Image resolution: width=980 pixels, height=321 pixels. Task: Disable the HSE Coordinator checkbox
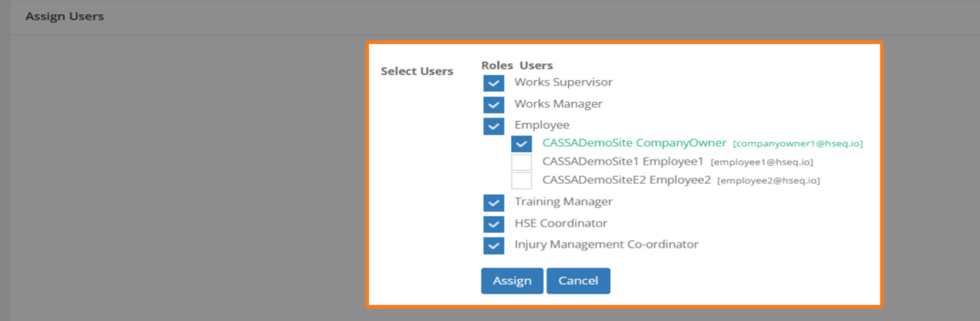pos(493,224)
